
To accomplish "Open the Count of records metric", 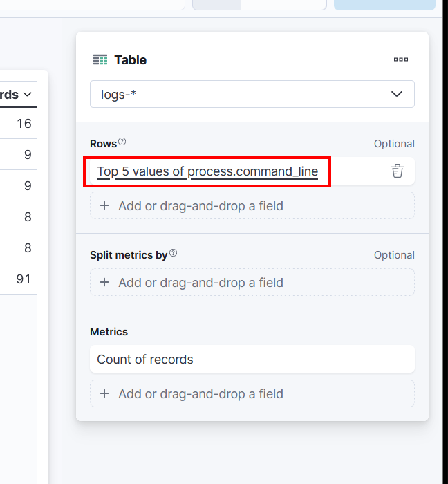I will coord(145,360).
